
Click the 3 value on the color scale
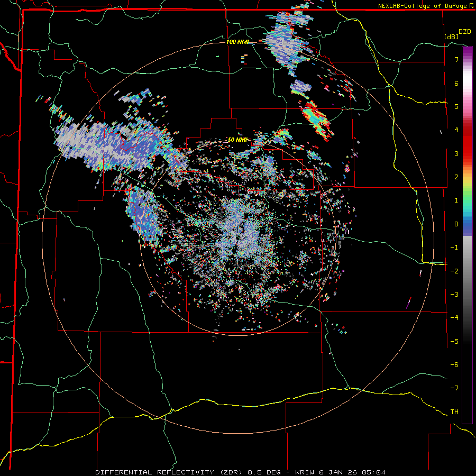[x=456, y=153]
